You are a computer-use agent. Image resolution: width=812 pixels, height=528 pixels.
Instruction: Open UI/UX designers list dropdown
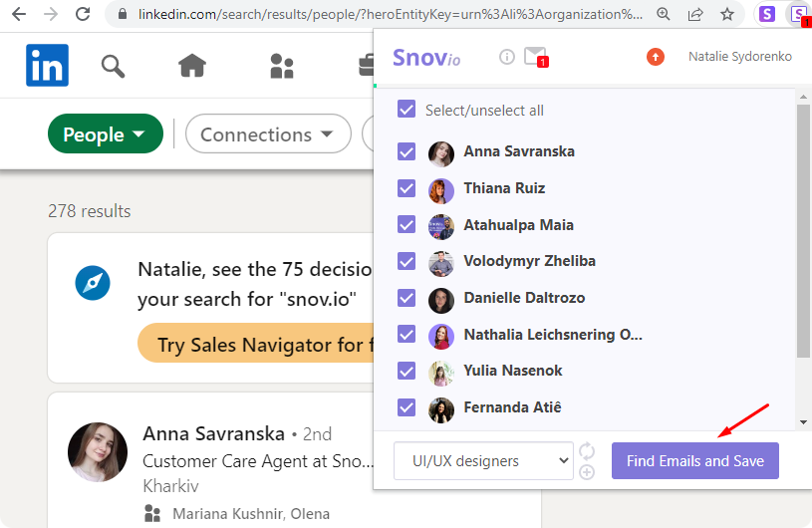483,460
